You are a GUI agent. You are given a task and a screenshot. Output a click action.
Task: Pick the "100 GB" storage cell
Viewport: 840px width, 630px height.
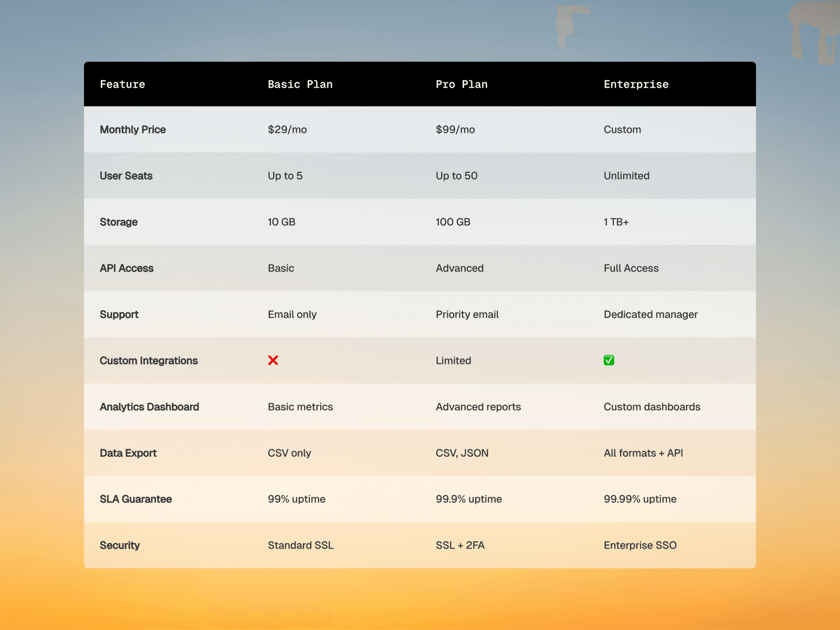[x=453, y=222]
